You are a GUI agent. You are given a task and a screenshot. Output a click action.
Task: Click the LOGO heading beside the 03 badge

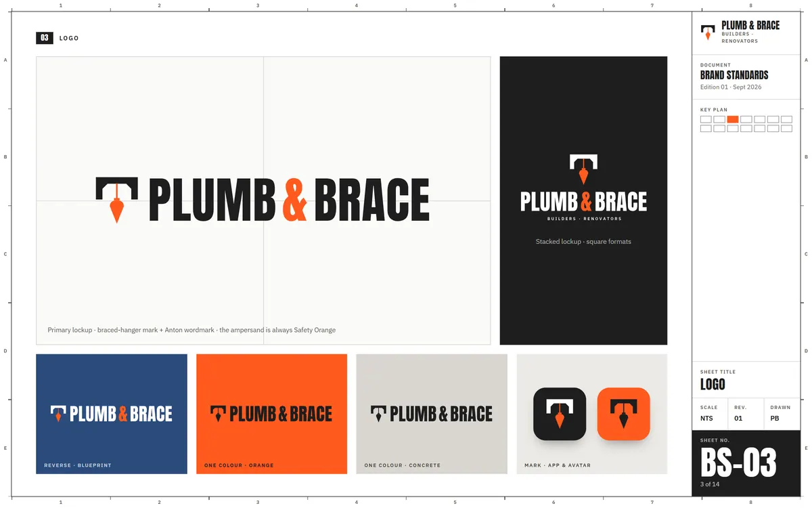[x=69, y=39]
